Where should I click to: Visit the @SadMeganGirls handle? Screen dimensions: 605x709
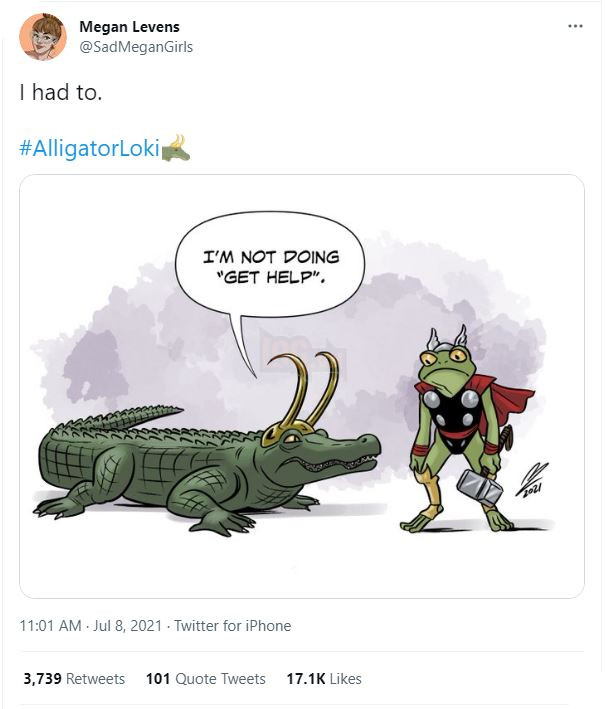point(136,47)
